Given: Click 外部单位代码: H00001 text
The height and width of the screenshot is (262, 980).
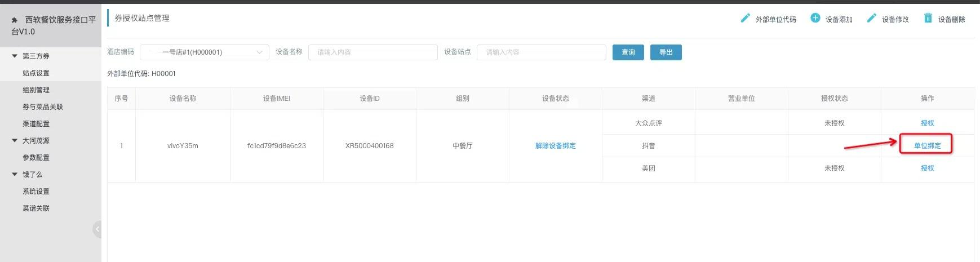Looking at the screenshot, I should [141, 73].
